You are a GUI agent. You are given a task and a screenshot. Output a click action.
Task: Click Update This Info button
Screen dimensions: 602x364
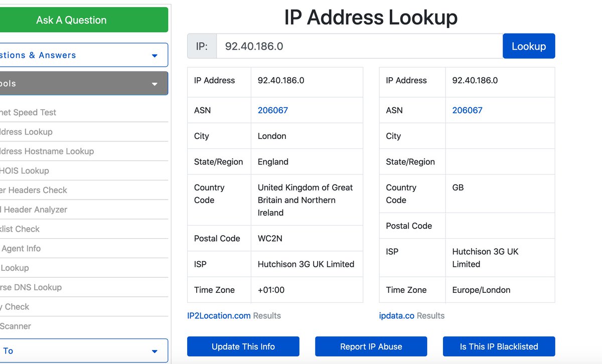point(243,346)
